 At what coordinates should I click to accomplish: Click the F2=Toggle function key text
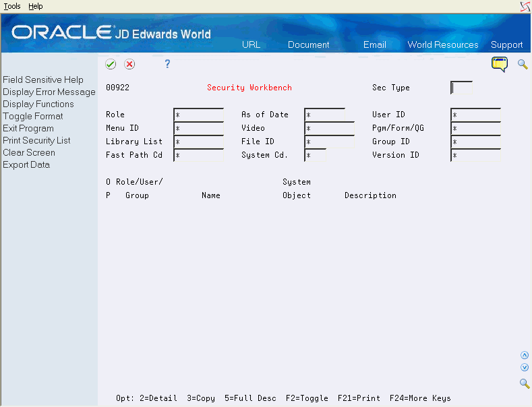(x=307, y=398)
